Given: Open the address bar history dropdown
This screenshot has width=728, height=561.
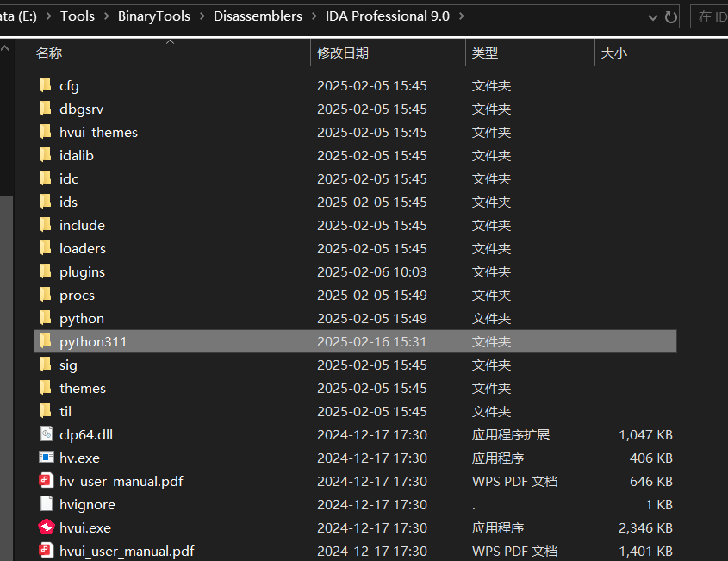Looking at the screenshot, I should (652, 17).
